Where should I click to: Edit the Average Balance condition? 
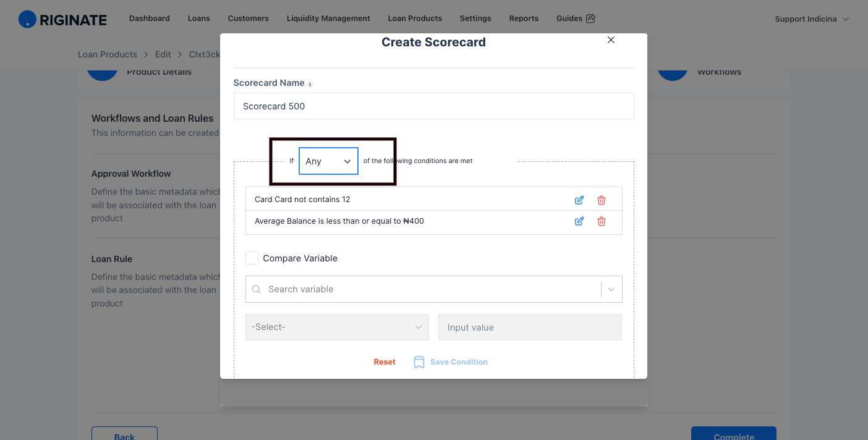(579, 221)
